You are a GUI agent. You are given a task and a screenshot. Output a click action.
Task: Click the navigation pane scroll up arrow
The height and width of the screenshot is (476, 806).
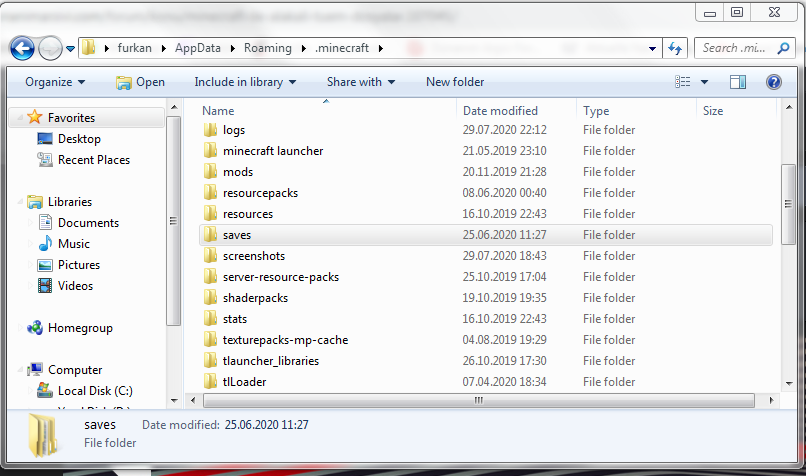tap(174, 107)
